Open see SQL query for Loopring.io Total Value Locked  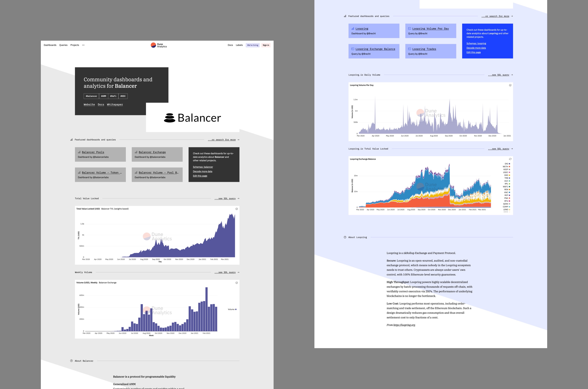(499, 149)
